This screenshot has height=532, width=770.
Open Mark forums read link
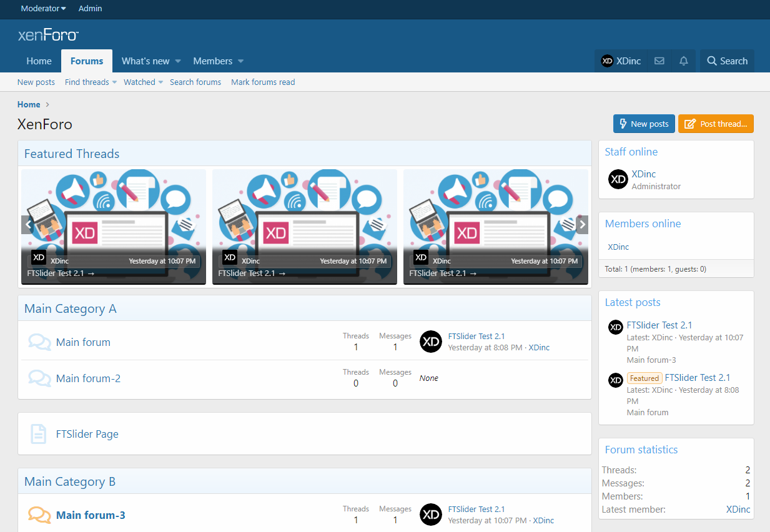tap(263, 82)
